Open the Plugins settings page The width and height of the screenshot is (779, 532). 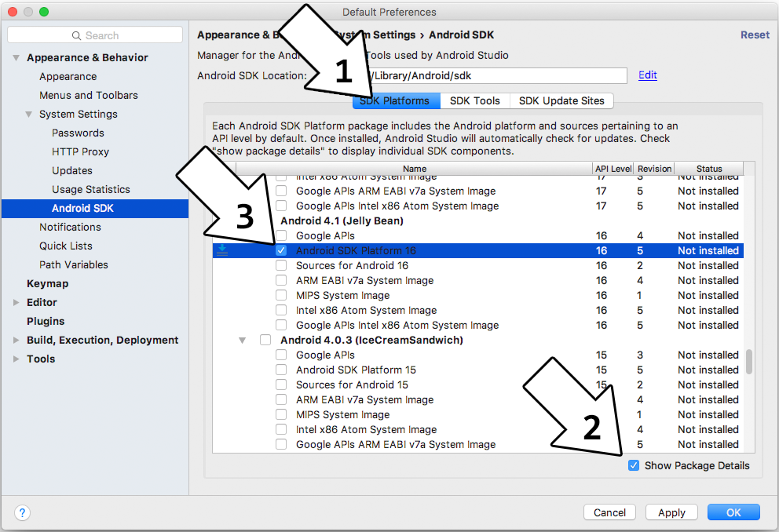coord(46,322)
